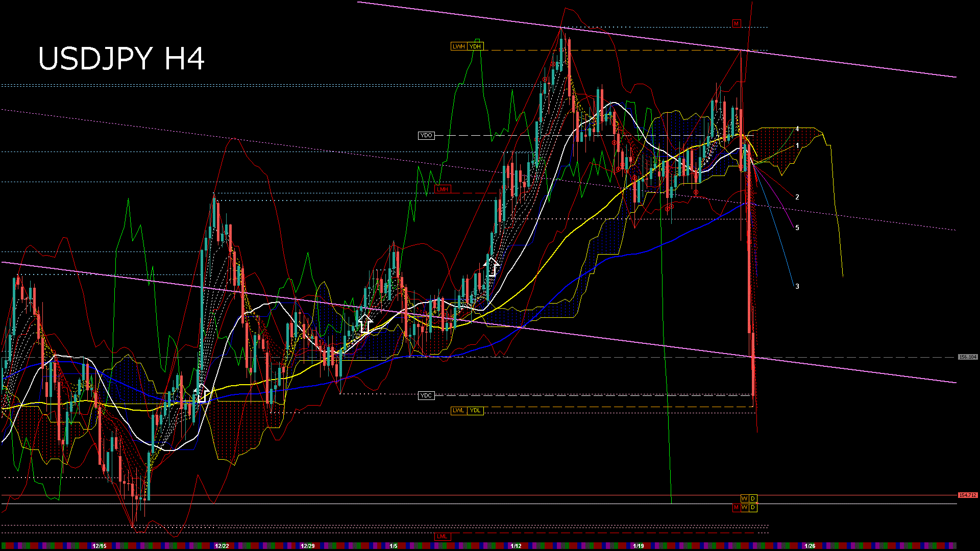Select forecast path label number 3

tap(797, 287)
